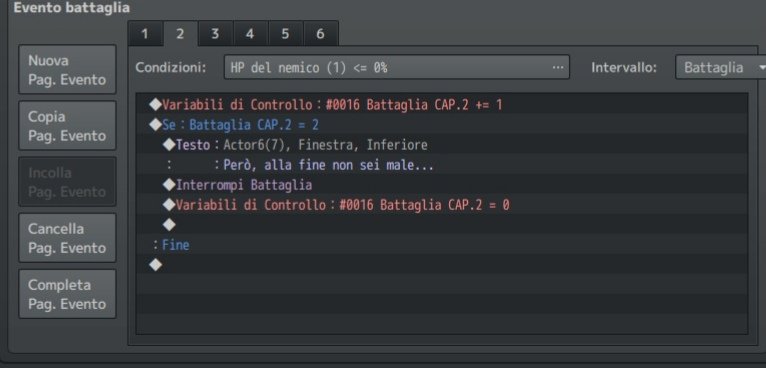The image size is (766, 368).
Task: Click Copia Pag. Evento button
Action: (x=67, y=126)
